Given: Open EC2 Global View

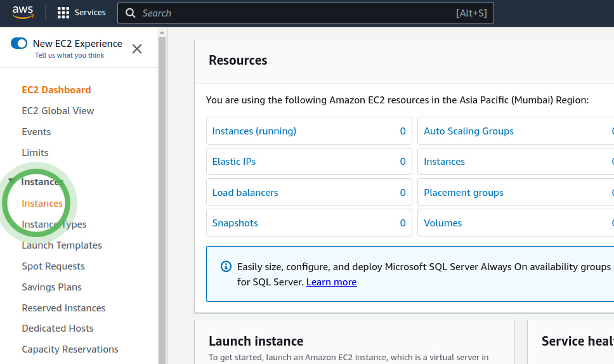Looking at the screenshot, I should (58, 111).
